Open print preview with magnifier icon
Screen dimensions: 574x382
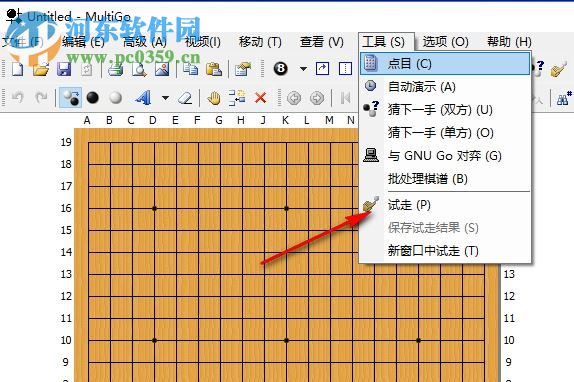[x=139, y=69]
